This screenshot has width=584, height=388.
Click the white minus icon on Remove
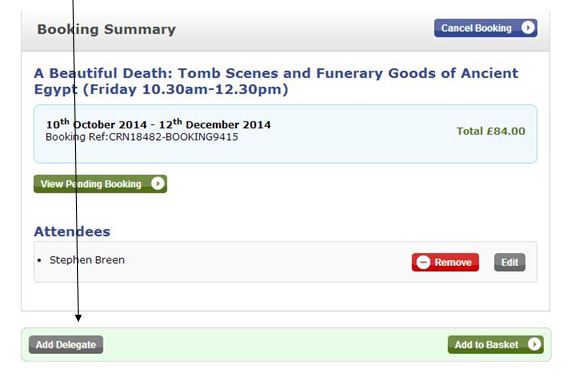pos(423,262)
